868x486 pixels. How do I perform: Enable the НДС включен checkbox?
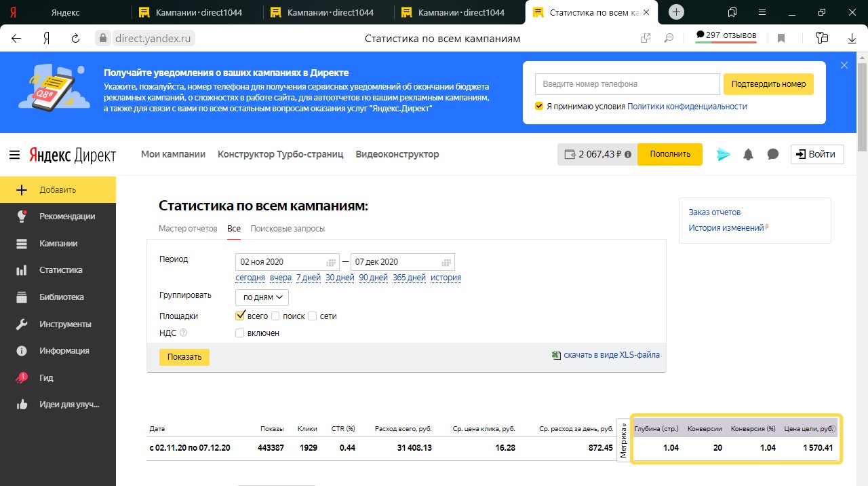point(239,333)
